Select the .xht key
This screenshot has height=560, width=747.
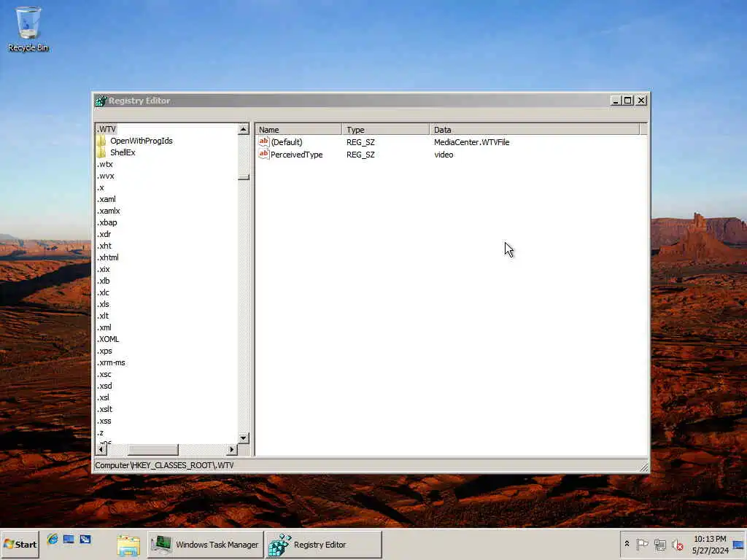104,246
